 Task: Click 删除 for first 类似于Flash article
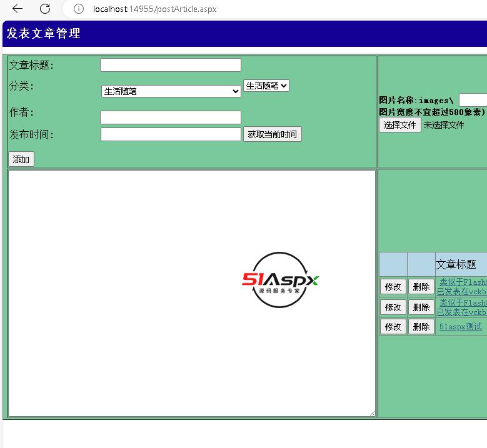point(421,287)
